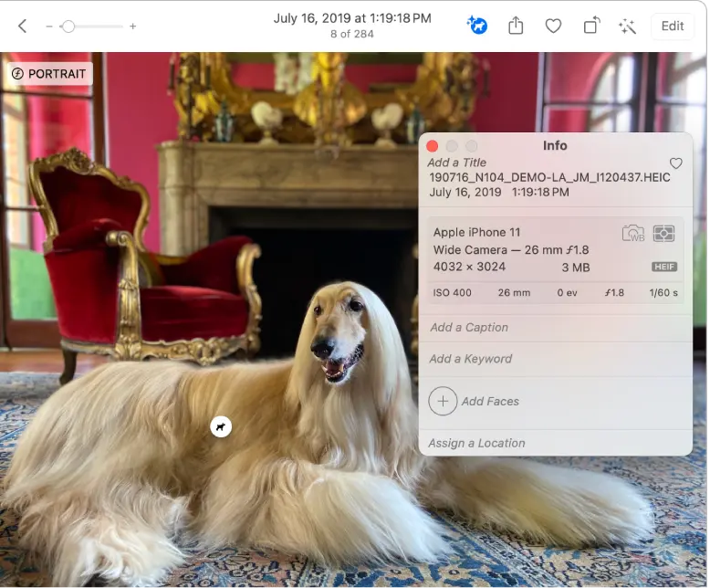Screen dimensions: 710x588
Task: Click the 1/60 s shutter speed value
Action: point(663,293)
